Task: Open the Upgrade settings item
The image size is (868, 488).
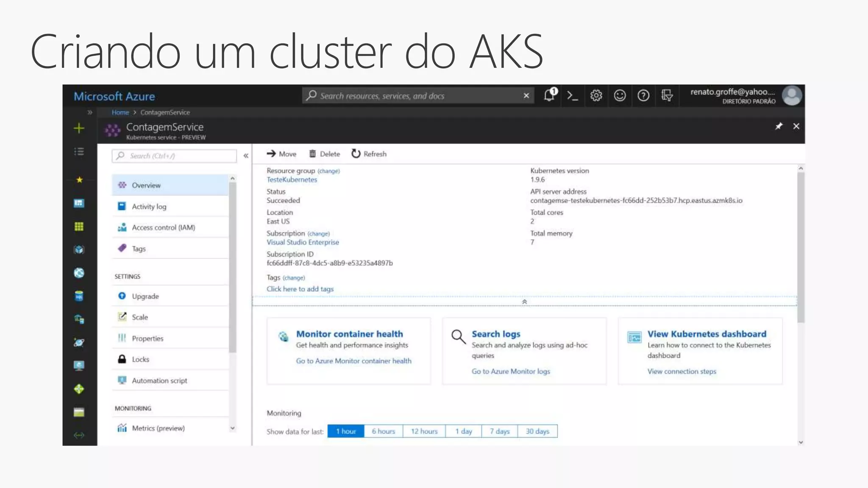Action: tap(170, 296)
